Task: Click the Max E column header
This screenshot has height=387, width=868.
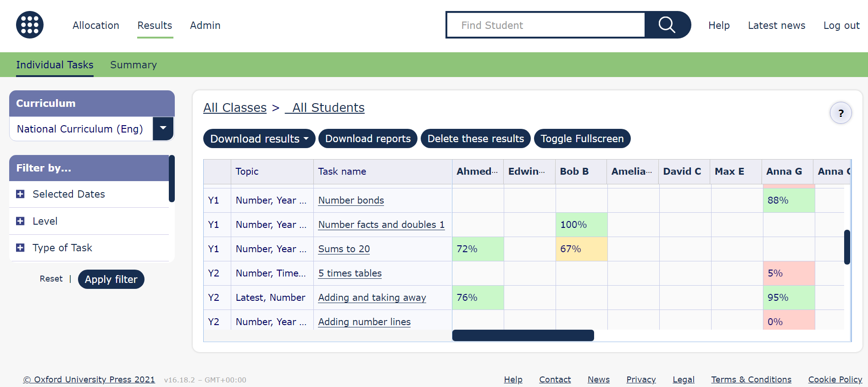Action: tap(736, 171)
